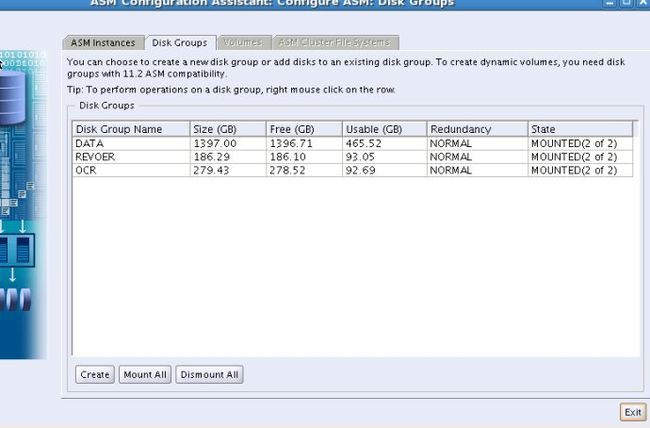
Task: Click usable value 92.69
Action: pos(360,170)
